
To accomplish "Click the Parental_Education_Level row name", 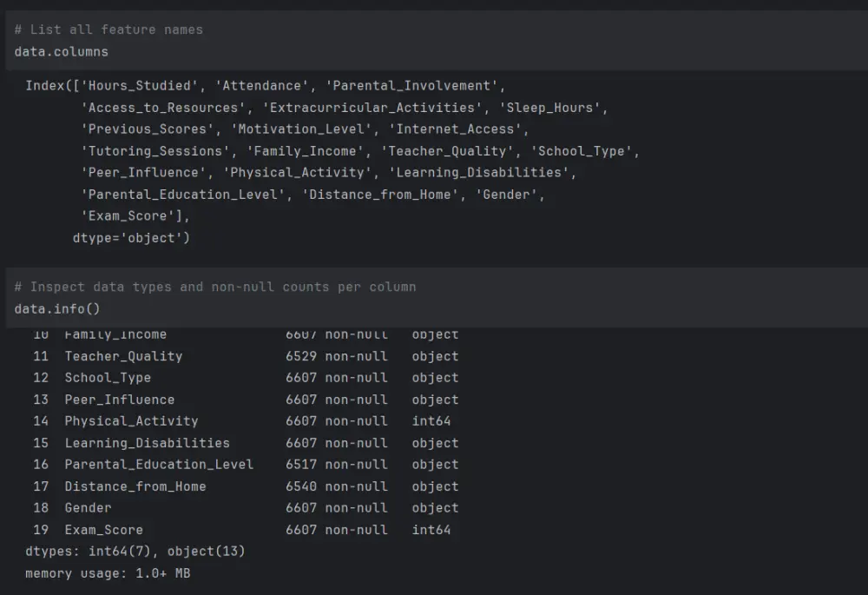I will coord(159,465).
